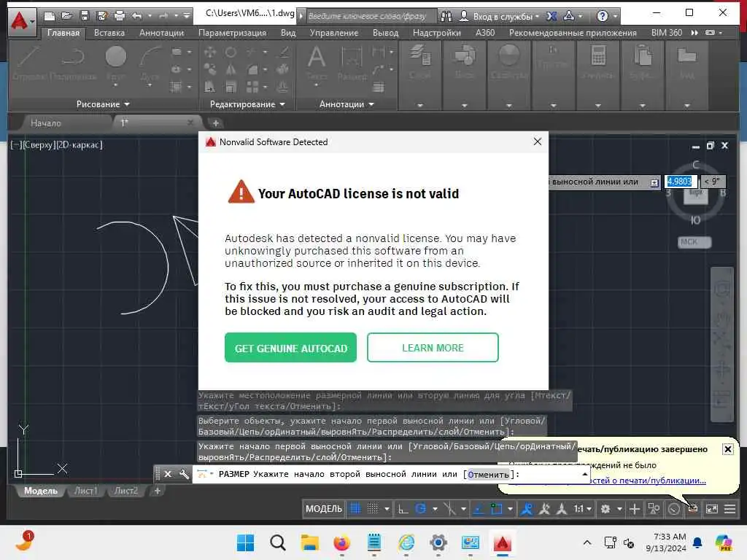This screenshot has width=747, height=560.
Task: Click the binoculars search icon
Action: pos(446,16)
